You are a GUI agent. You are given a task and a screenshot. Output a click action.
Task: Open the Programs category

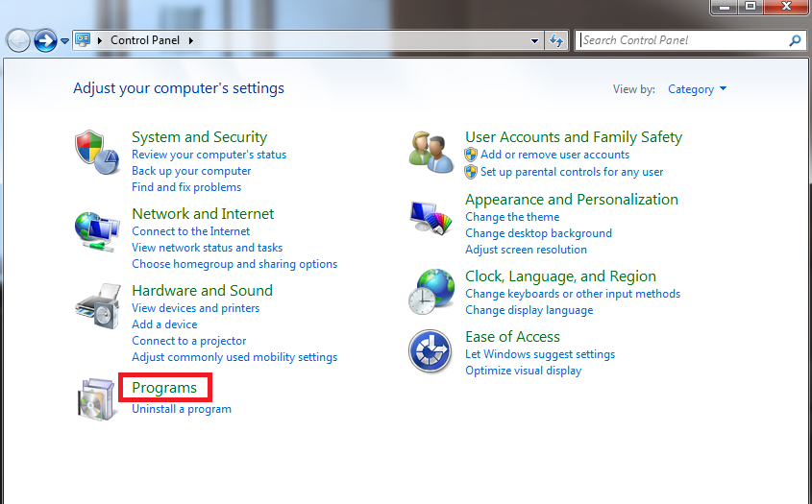164,388
